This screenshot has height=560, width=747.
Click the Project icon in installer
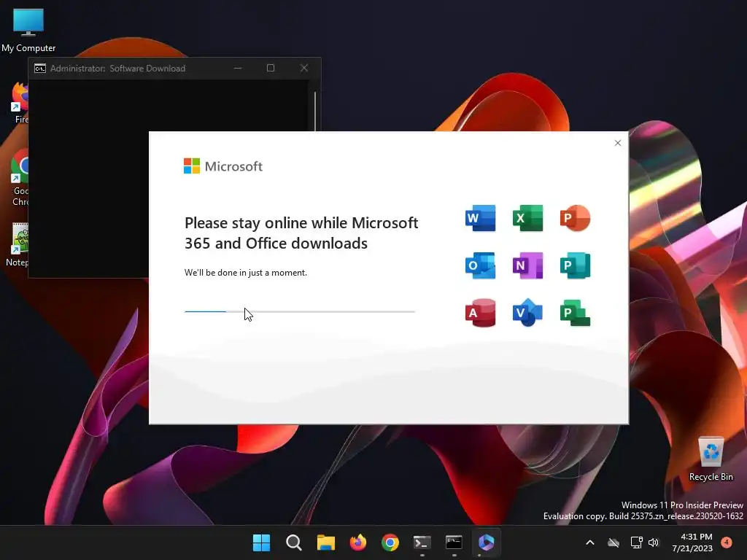(x=575, y=313)
